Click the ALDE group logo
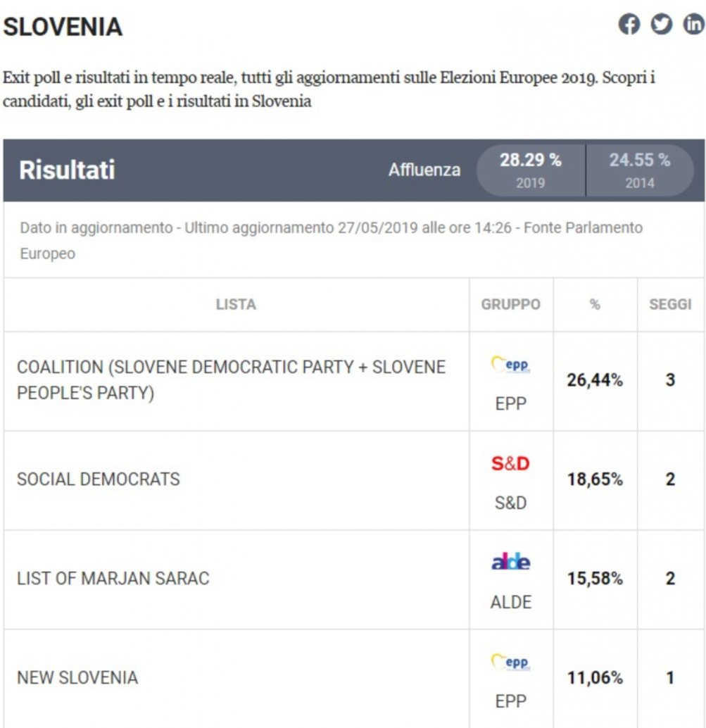 tap(510, 562)
